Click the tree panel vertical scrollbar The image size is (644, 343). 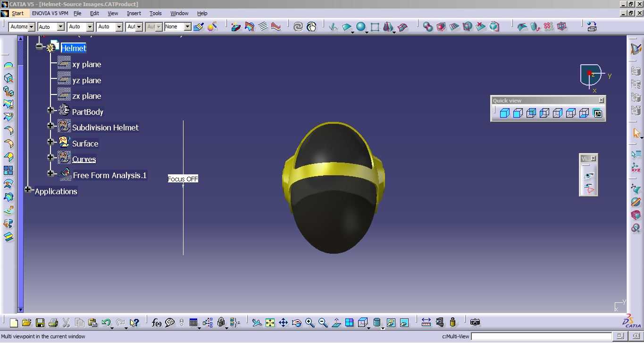20,174
